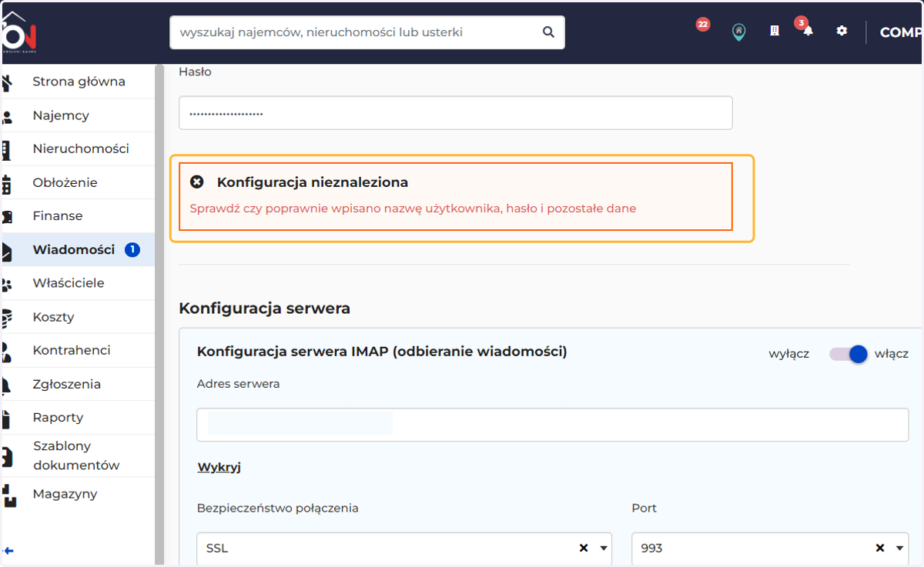This screenshot has height=567, width=924.
Task: Focus the search box for najemców
Action: (367, 32)
